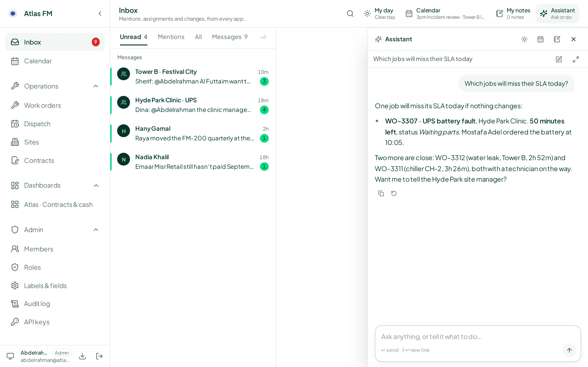
Task: Collapse the Dashboards section
Action: pos(96,185)
